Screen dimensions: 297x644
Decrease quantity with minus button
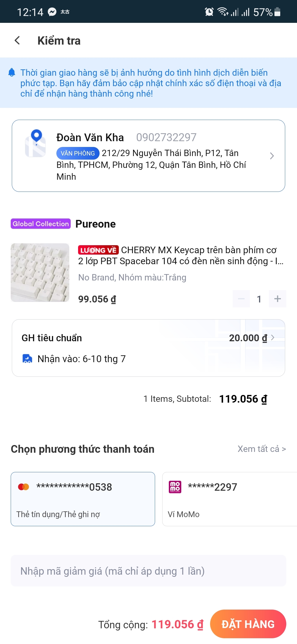point(241,299)
